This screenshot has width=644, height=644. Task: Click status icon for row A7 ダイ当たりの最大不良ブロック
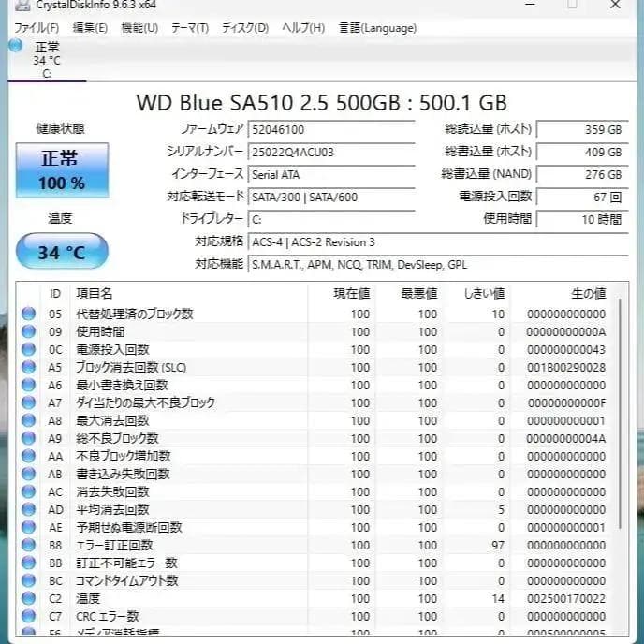click(x=28, y=402)
